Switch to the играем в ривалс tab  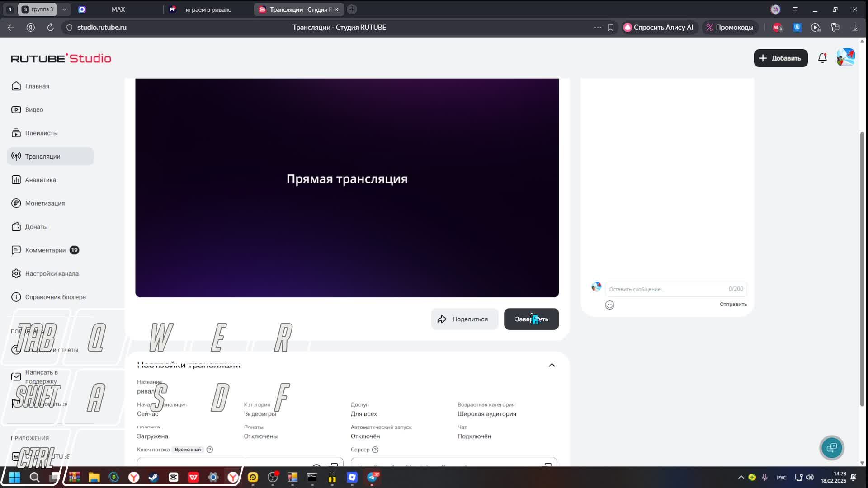(208, 9)
